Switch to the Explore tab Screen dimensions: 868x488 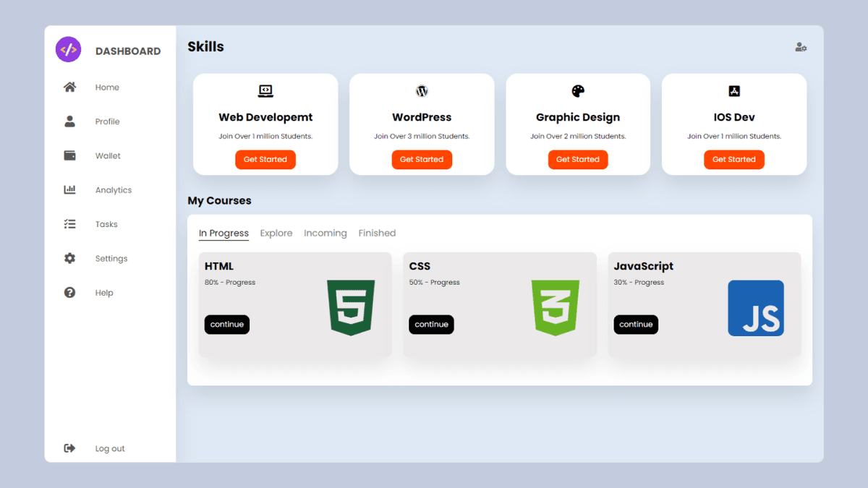tap(276, 233)
